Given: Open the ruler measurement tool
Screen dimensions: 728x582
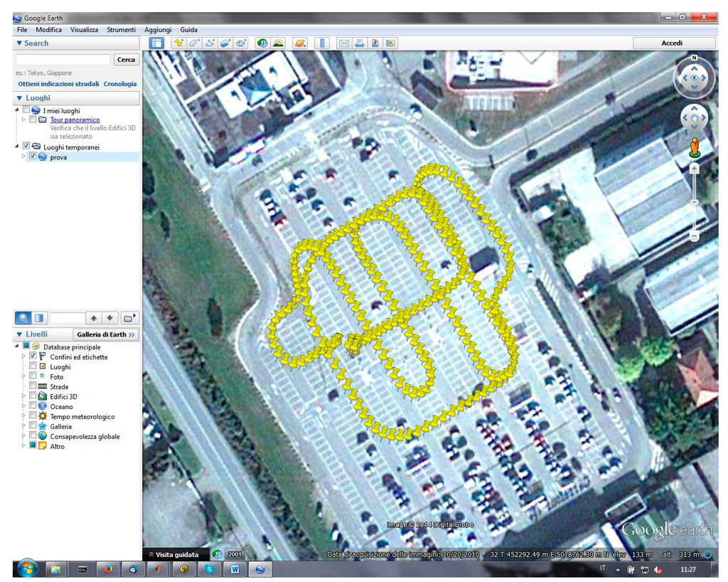Looking at the screenshot, I should [322, 43].
